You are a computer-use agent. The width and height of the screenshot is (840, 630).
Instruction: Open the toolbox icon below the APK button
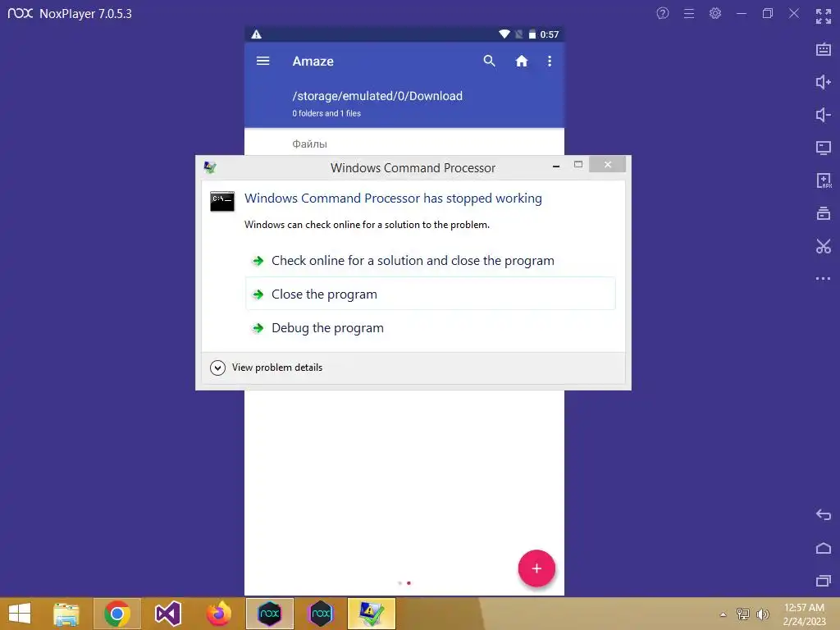coord(824,213)
